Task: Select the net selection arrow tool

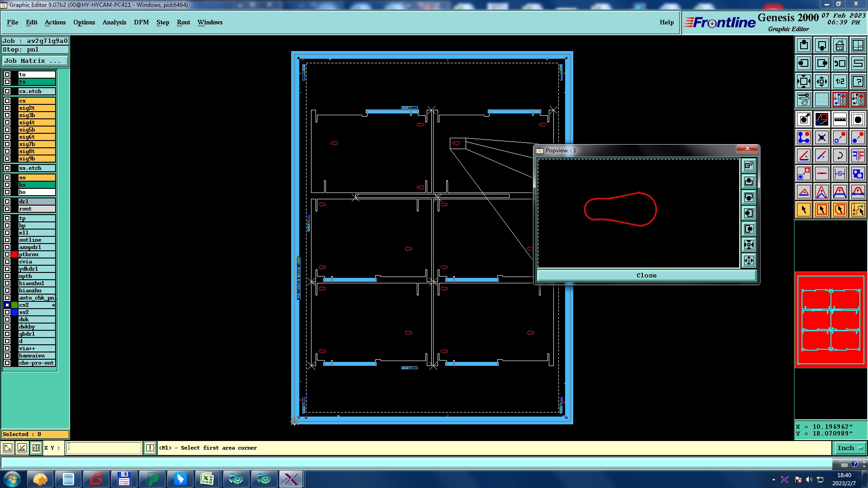Action: (x=858, y=210)
